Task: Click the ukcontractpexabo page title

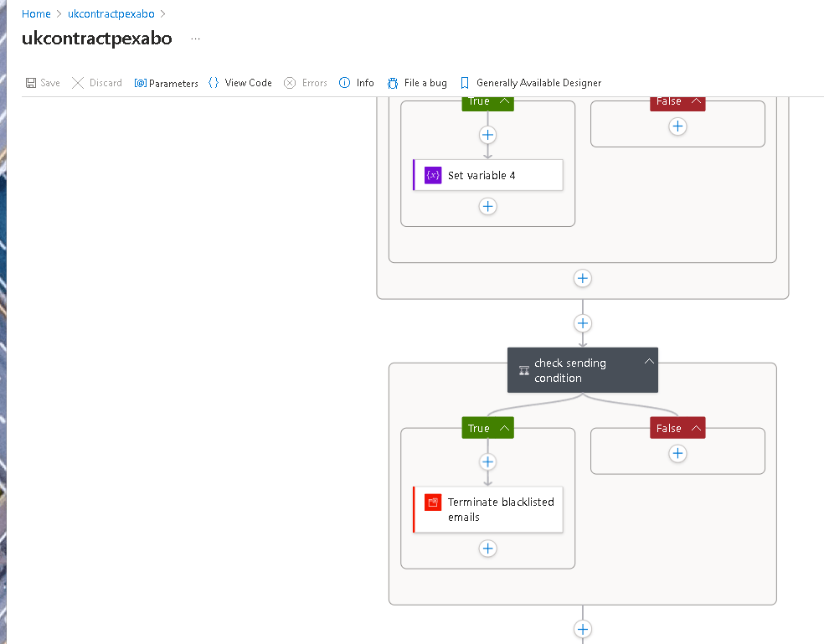Action: (x=96, y=39)
